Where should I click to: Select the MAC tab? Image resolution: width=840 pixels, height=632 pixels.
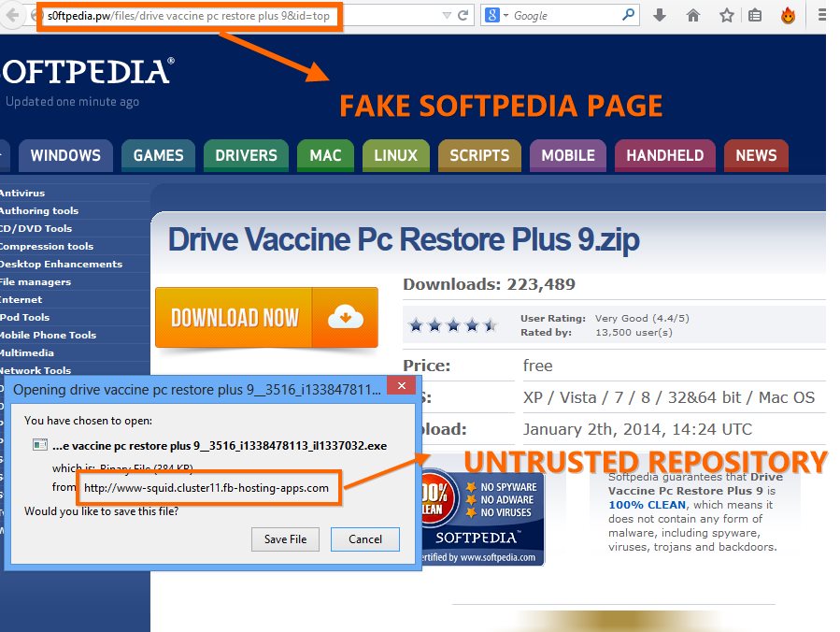[325, 155]
